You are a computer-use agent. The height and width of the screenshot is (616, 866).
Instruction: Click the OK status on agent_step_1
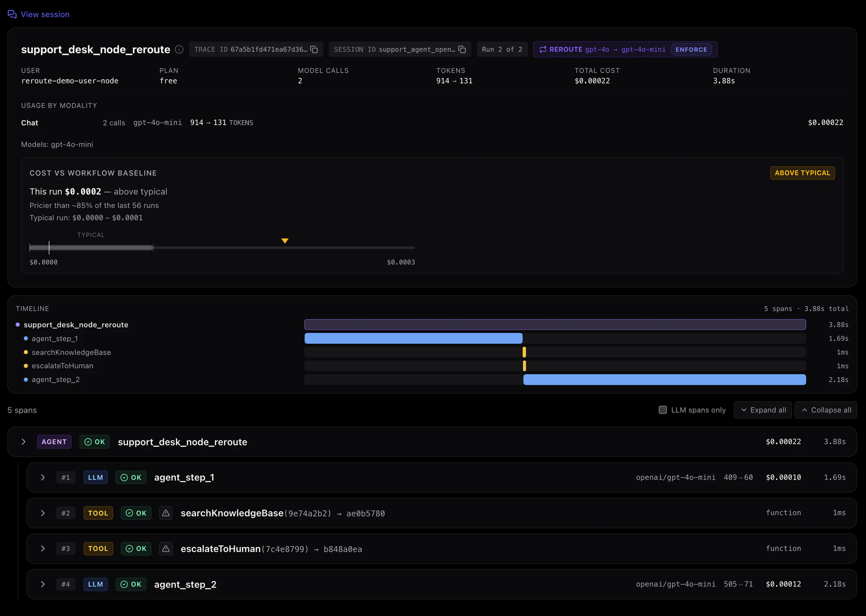(x=131, y=477)
